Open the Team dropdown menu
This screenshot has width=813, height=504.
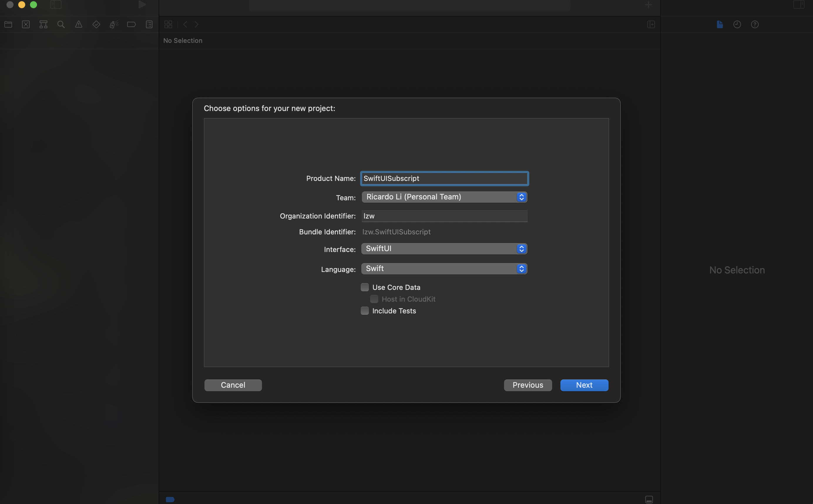click(444, 197)
